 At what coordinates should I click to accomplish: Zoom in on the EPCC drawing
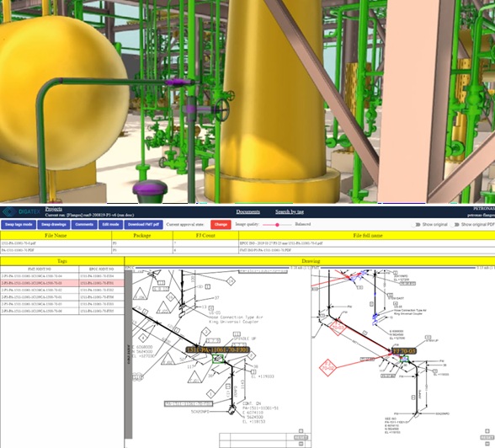point(301,431)
